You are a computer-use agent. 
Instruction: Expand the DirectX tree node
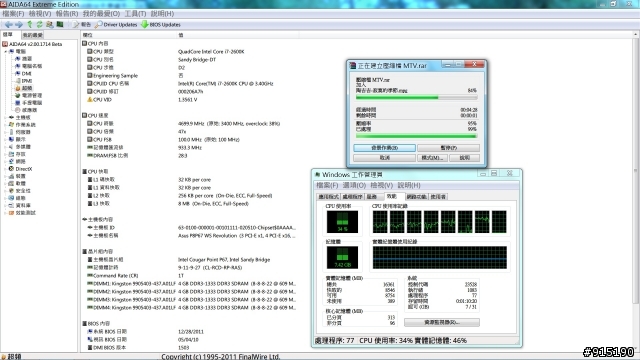click(6, 169)
